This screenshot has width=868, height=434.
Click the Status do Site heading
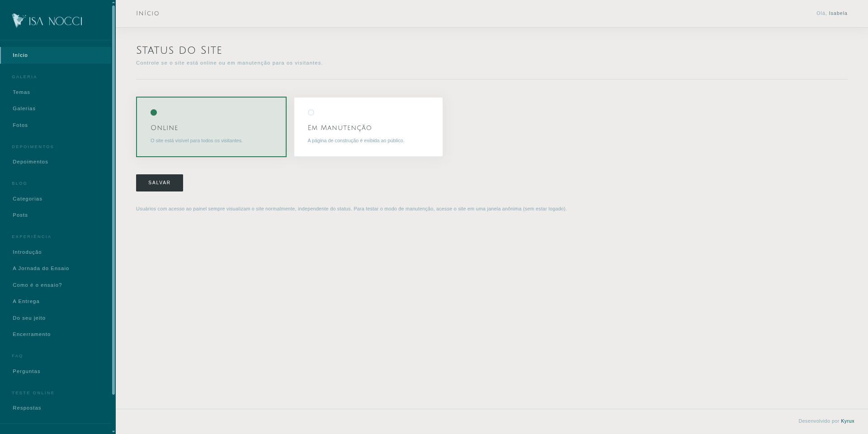pos(179,50)
